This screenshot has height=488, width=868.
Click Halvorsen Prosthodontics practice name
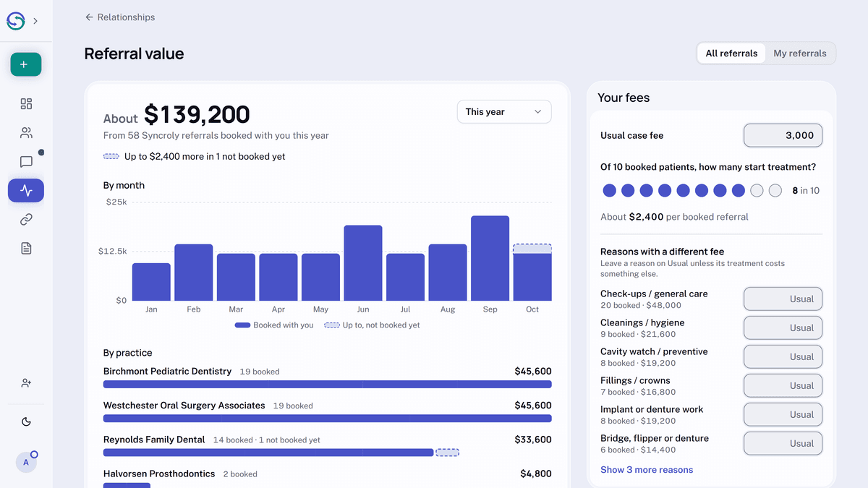point(159,474)
